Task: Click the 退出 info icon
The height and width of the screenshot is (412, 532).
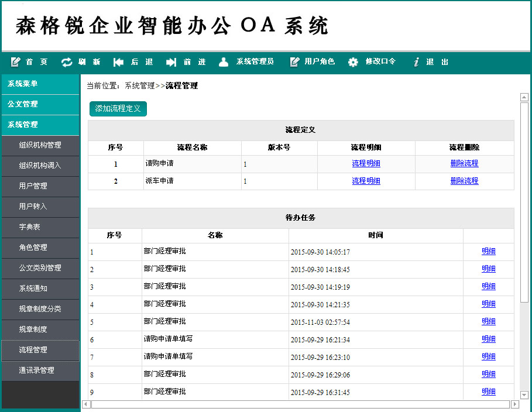Action: [416, 62]
